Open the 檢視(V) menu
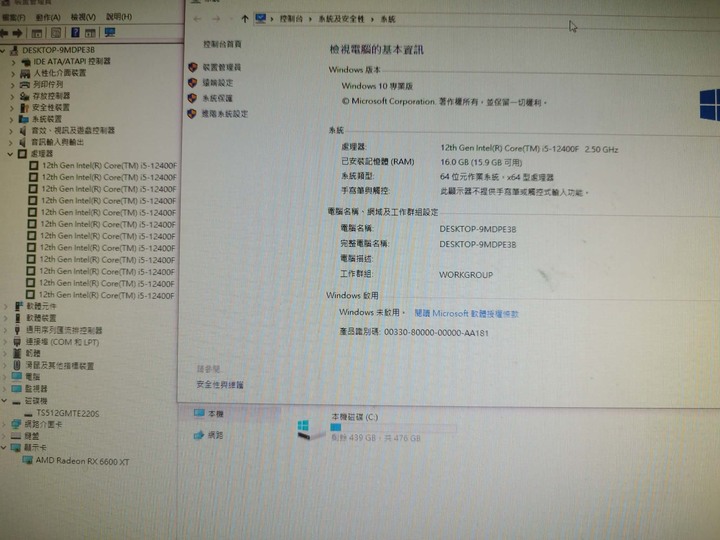Image resolution: width=720 pixels, height=540 pixels. (85, 17)
